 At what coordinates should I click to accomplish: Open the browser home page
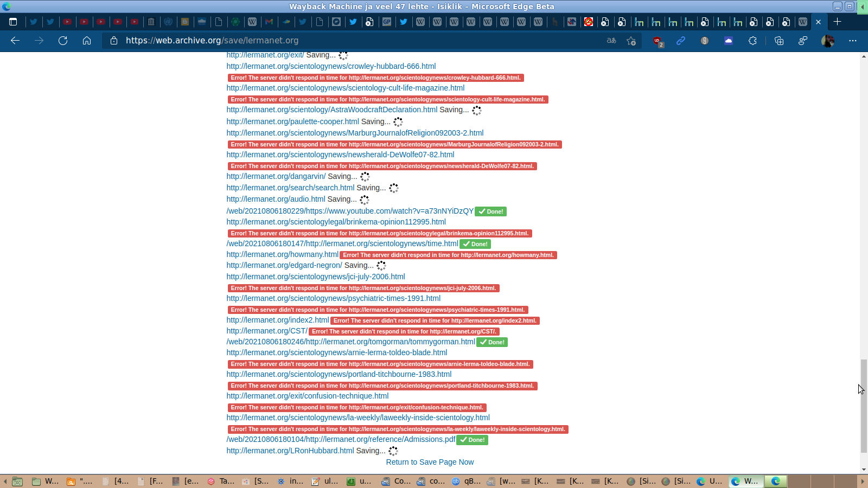point(87,41)
